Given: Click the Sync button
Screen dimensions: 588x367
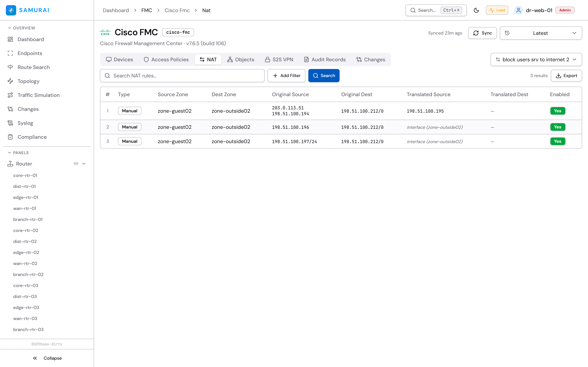Looking at the screenshot, I should click(482, 33).
